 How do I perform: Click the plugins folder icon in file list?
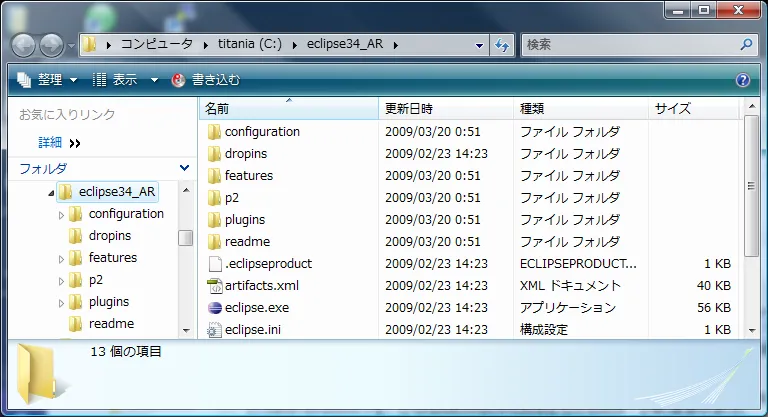tap(214, 220)
